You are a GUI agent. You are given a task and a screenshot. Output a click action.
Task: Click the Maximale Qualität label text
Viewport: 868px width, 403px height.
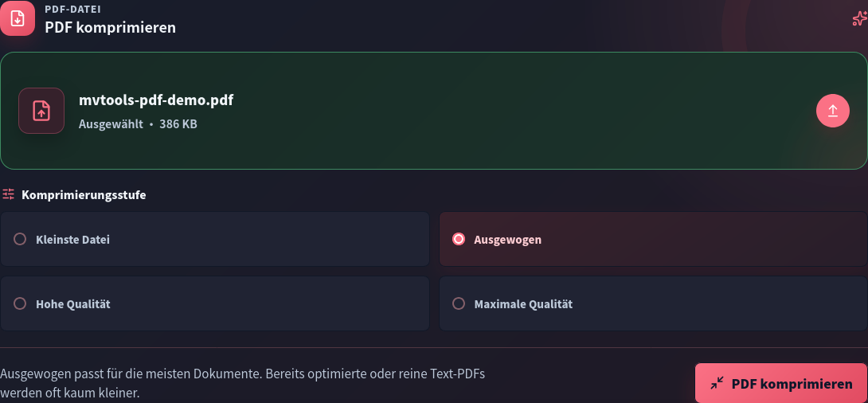coord(523,304)
